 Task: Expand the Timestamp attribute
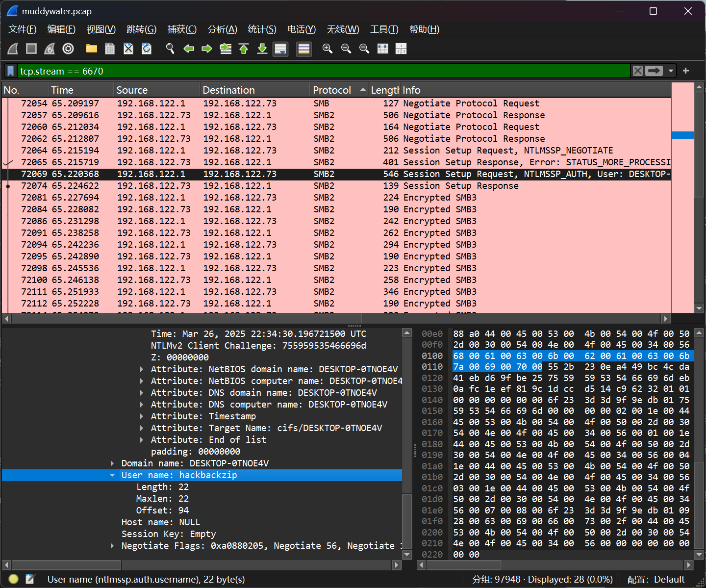pos(142,416)
